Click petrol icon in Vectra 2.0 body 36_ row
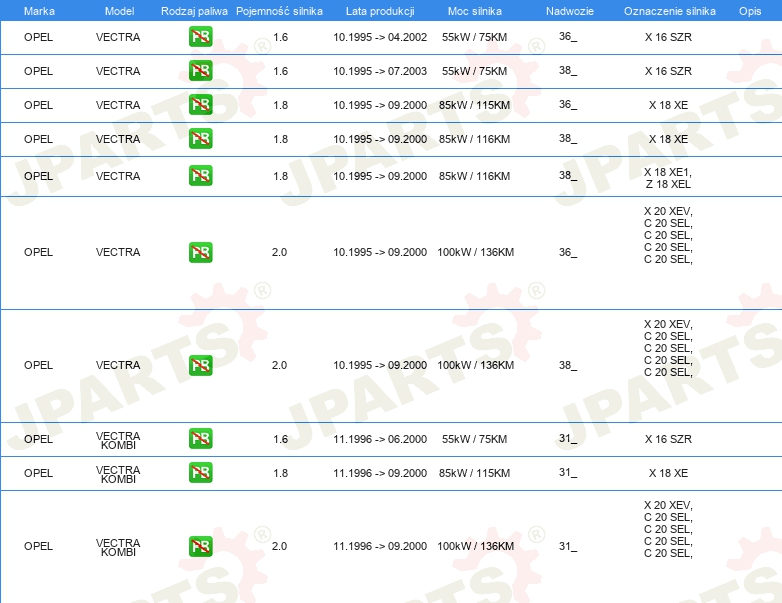 point(200,252)
